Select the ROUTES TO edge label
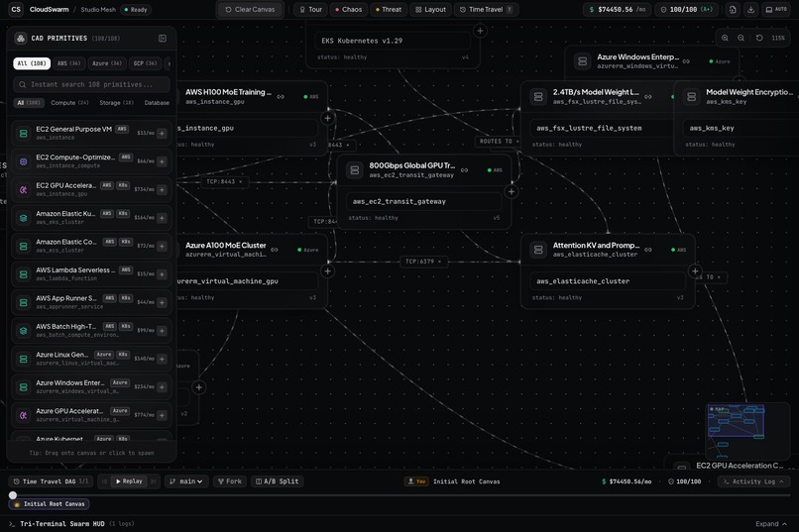799x532 pixels. click(499, 141)
